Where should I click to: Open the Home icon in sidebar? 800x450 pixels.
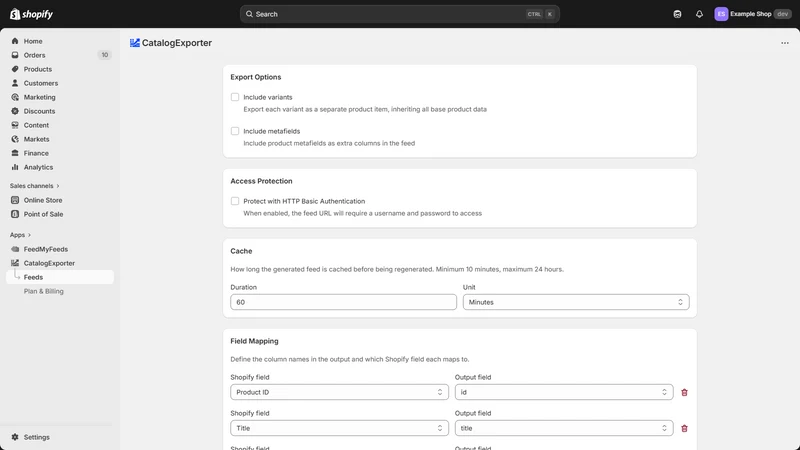point(15,41)
